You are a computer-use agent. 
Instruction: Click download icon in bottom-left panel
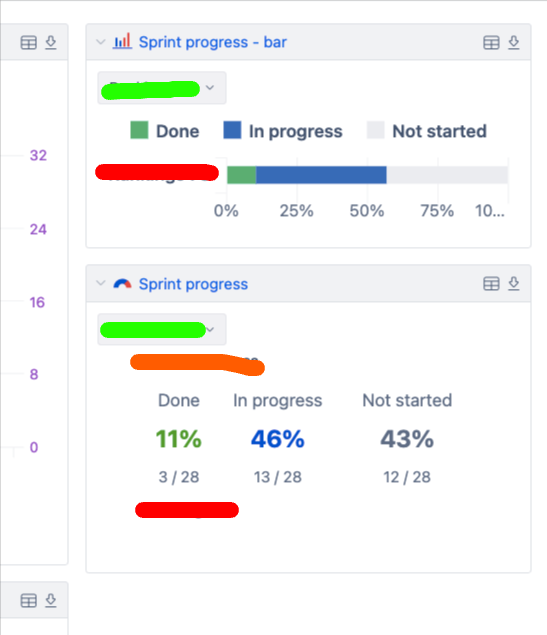51,600
